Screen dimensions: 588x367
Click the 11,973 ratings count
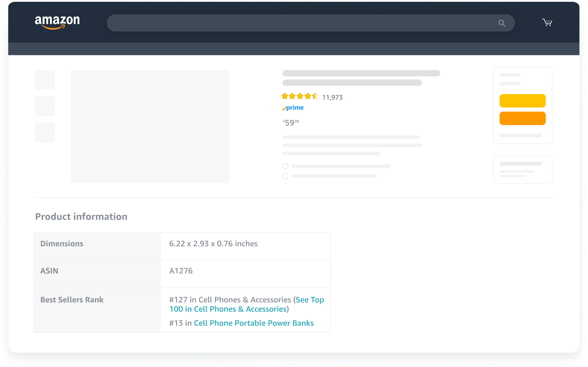coord(332,97)
